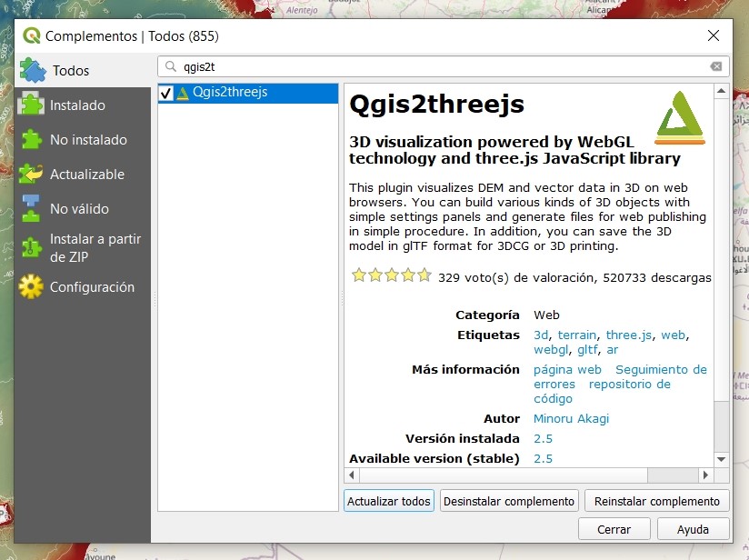Click the Instalar a partir de ZIP icon
This screenshot has width=749, height=560.
(x=31, y=247)
